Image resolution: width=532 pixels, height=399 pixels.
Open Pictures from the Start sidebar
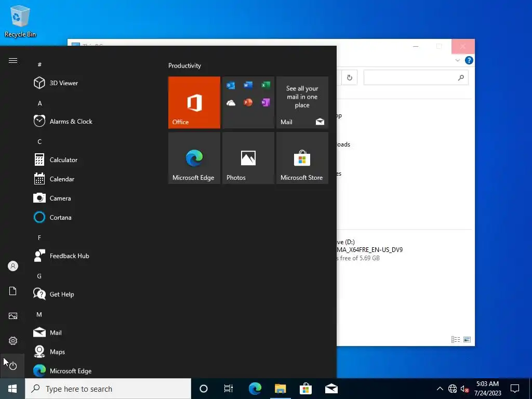click(x=13, y=316)
